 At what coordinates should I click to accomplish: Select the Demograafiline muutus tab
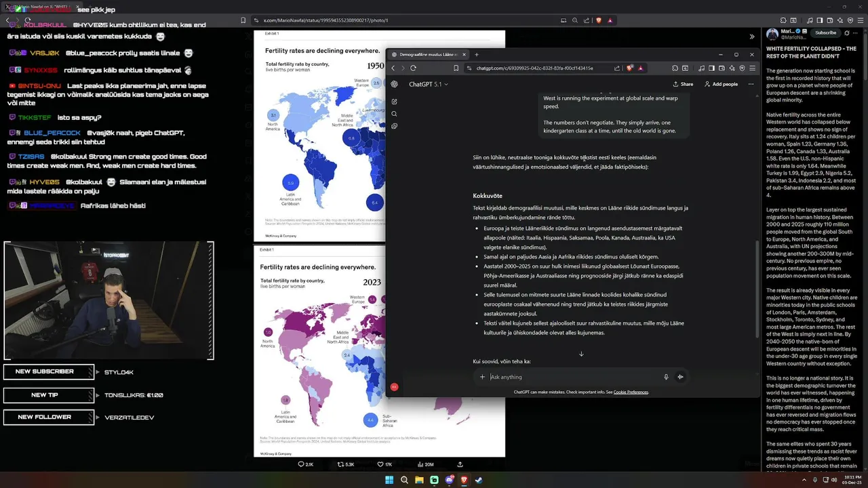[x=427, y=54]
